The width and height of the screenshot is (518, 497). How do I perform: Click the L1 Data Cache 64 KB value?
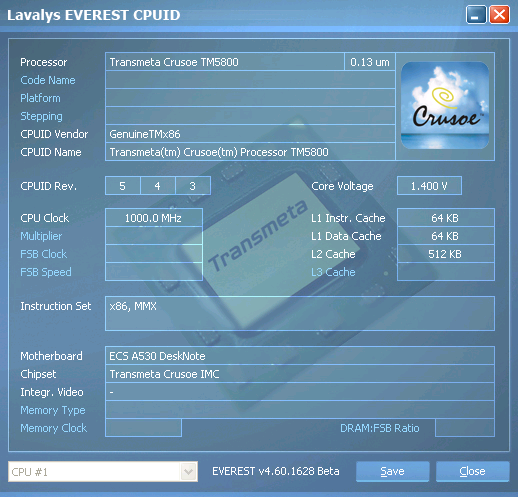445,236
